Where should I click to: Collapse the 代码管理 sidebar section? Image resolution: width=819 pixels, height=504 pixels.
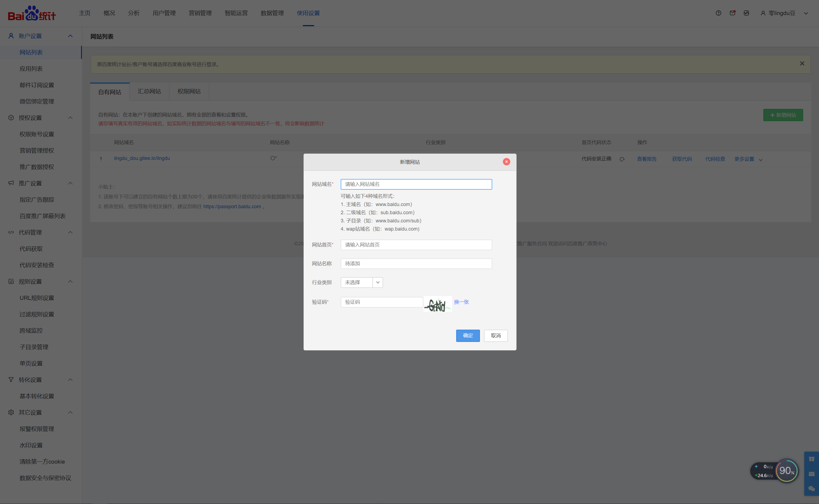(x=70, y=232)
